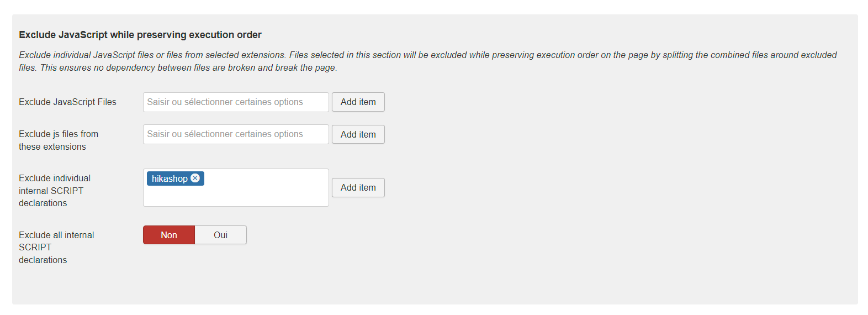
Task: Click the italic section description paragraph
Action: [x=427, y=55]
